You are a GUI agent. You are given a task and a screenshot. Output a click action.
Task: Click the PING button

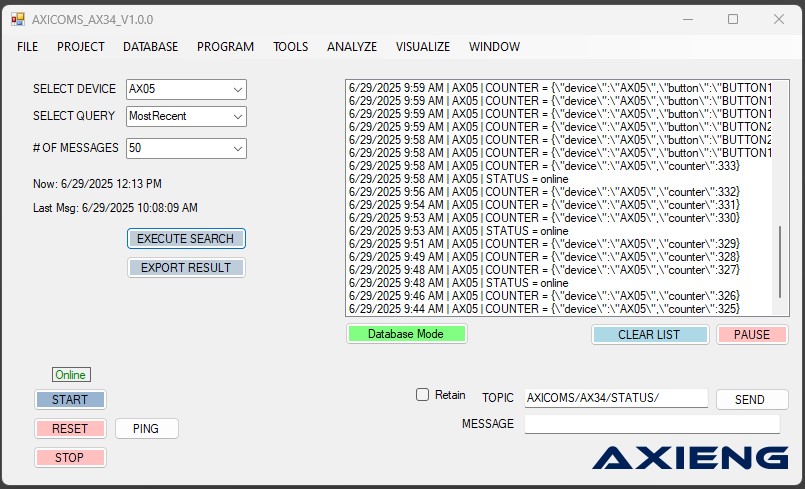click(146, 428)
